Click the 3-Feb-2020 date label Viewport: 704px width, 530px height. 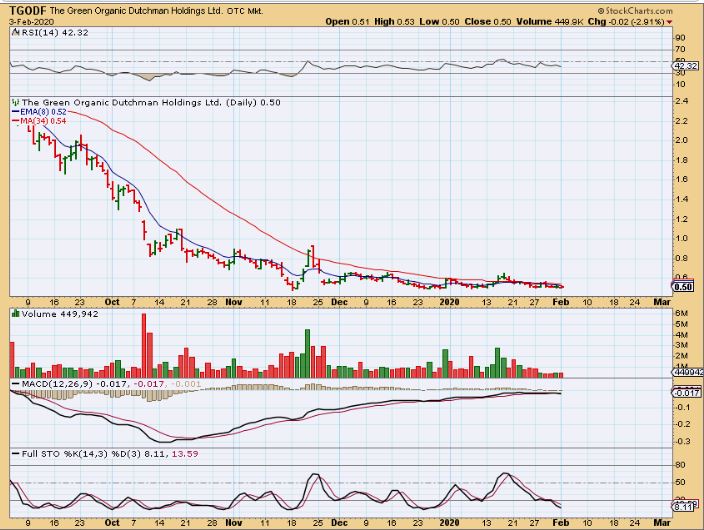[31, 22]
